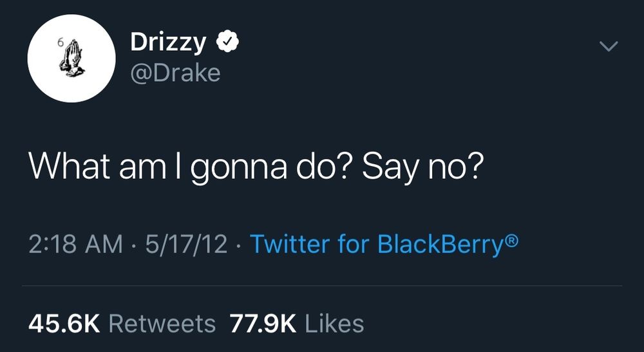Click the registered trademark symbol after BlackBerry
Screen dimensions: 644x352
[511, 239]
